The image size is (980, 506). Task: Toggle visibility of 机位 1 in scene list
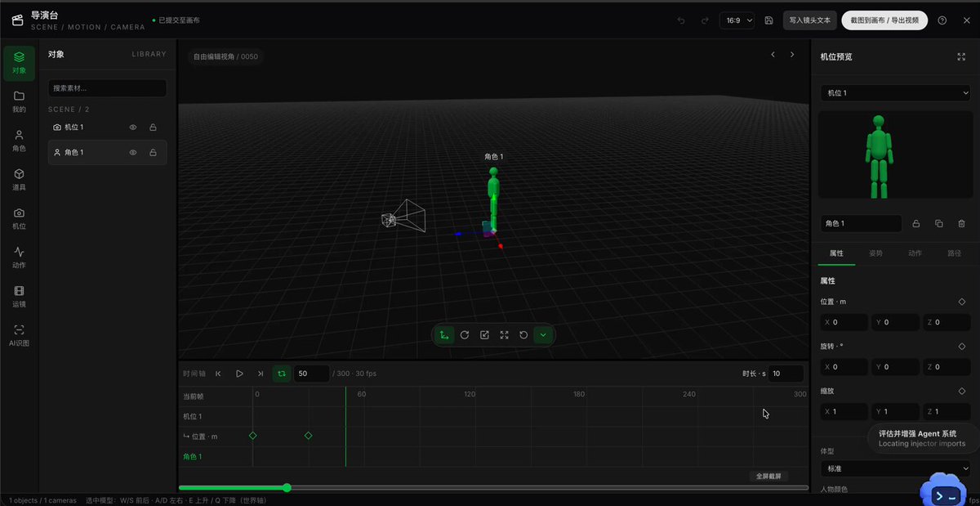point(133,128)
